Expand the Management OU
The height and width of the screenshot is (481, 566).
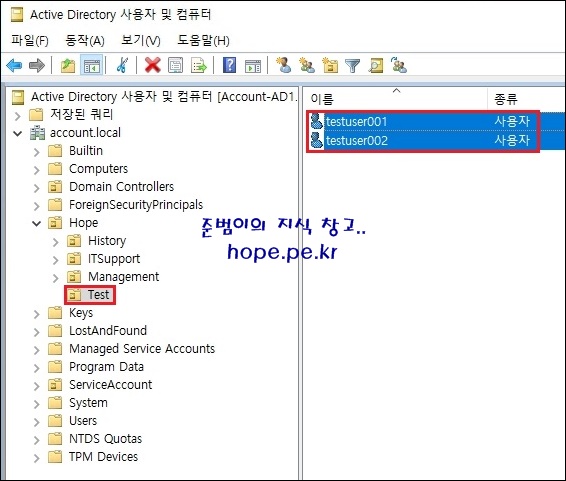point(55,278)
